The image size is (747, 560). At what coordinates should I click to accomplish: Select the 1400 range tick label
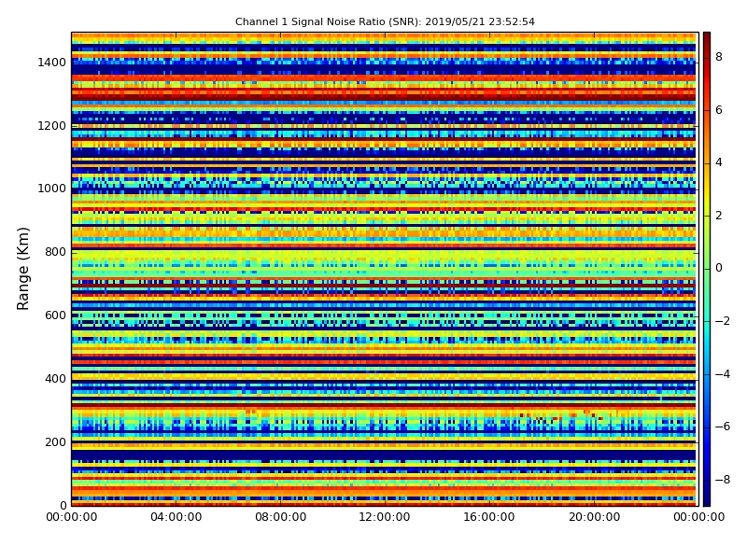52,63
